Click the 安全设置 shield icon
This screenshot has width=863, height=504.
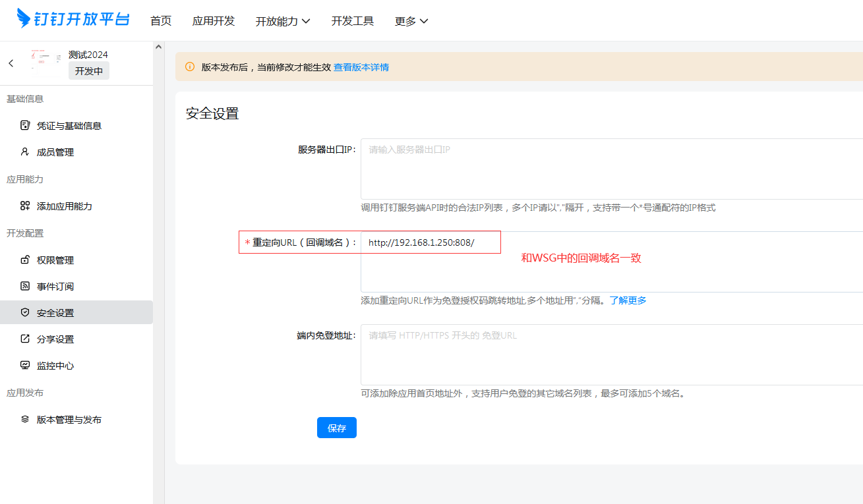[x=25, y=312]
